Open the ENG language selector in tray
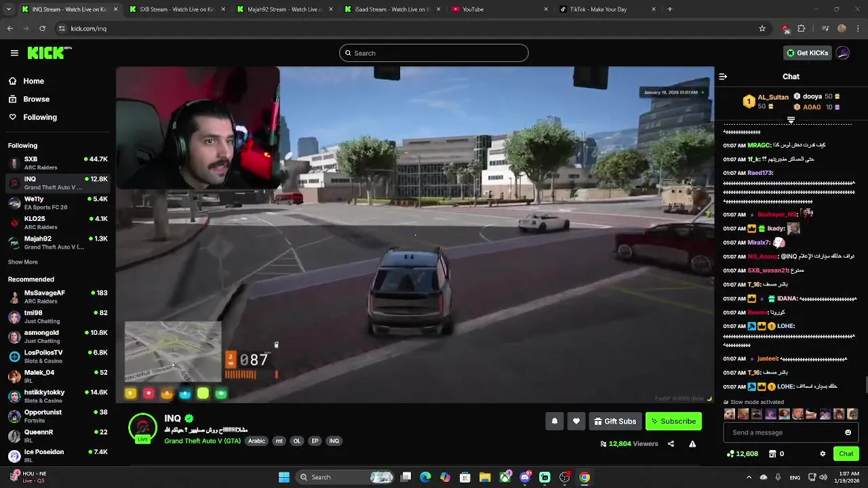Image resolution: width=868 pixels, height=488 pixels. point(795,477)
